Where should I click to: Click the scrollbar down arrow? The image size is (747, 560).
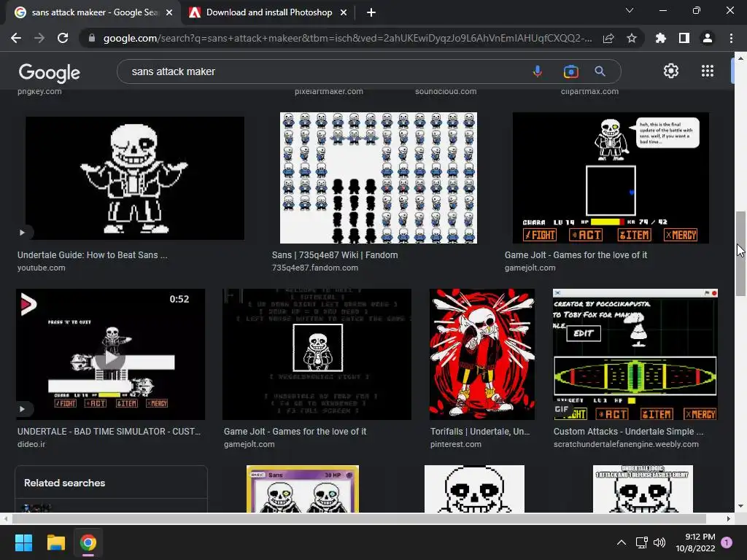coord(740,506)
